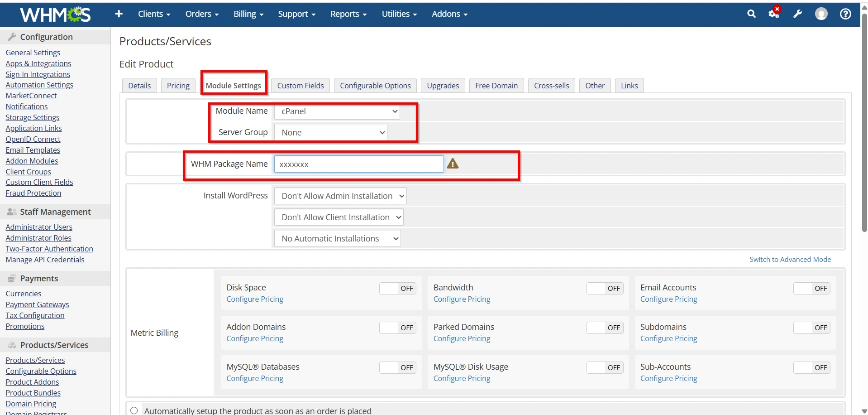Switch to the Links tab
The width and height of the screenshot is (868, 415).
coord(630,86)
